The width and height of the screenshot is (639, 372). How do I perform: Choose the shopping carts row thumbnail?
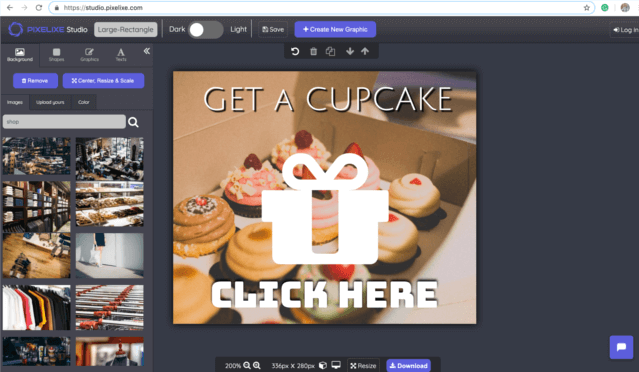tap(110, 308)
